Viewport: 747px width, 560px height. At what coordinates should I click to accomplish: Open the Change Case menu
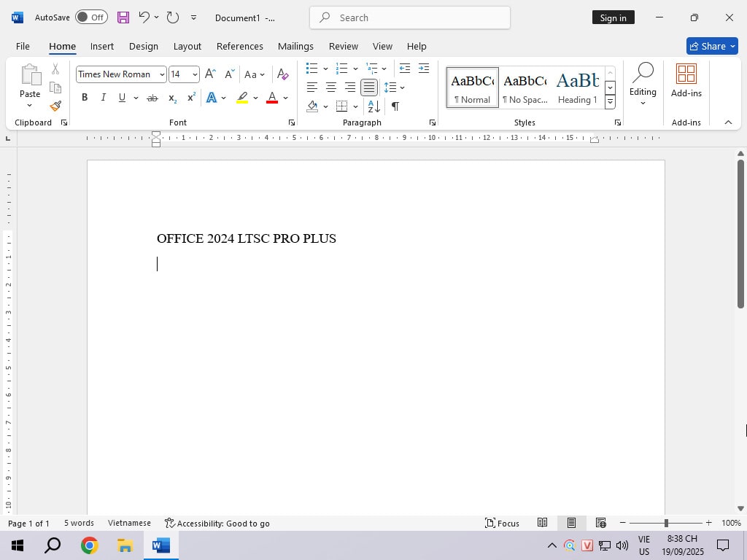pyautogui.click(x=255, y=74)
